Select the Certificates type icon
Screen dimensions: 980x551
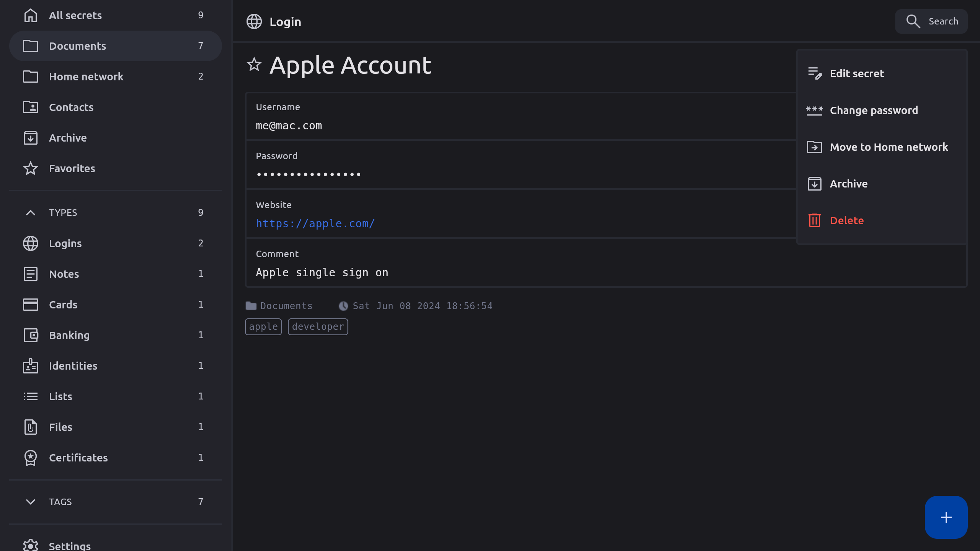tap(31, 458)
